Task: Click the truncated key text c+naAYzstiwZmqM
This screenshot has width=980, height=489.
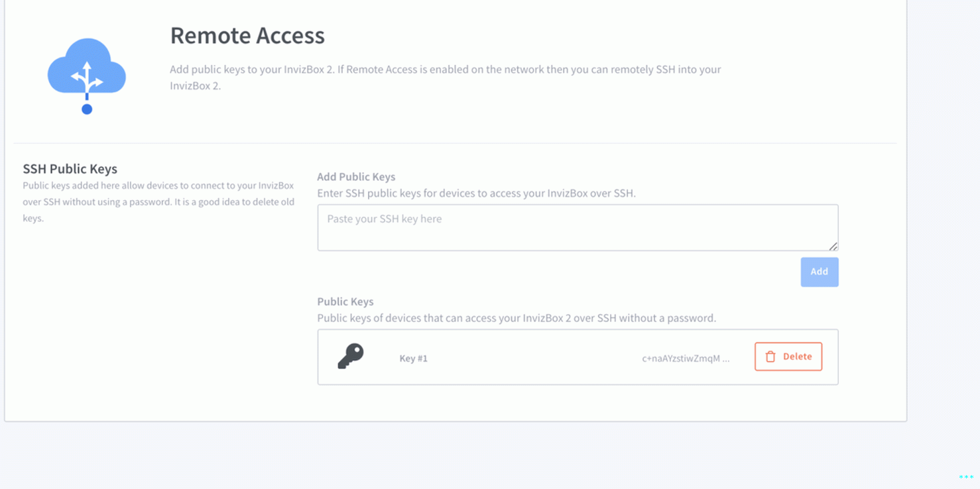Action: [685, 358]
